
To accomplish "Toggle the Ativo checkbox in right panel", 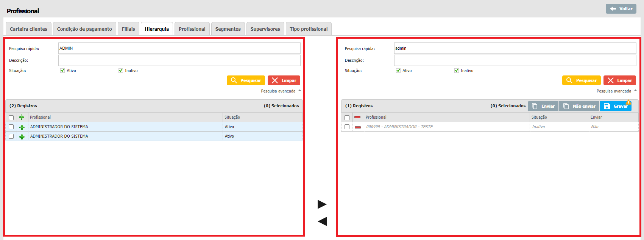I will (x=398, y=71).
